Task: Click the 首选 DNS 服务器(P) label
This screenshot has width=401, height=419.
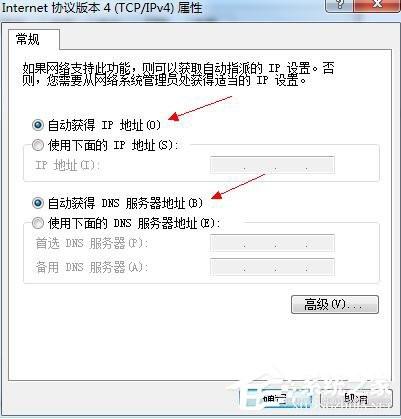Action: point(92,243)
